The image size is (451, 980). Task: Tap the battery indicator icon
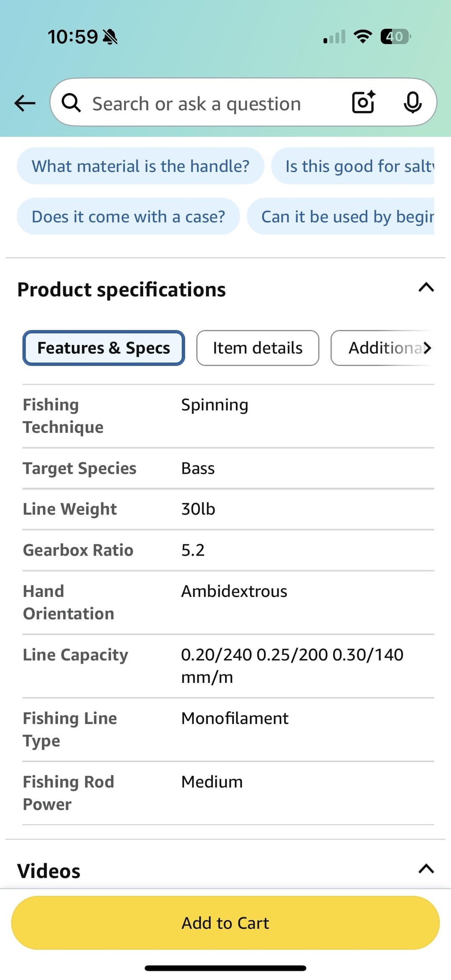tap(395, 37)
